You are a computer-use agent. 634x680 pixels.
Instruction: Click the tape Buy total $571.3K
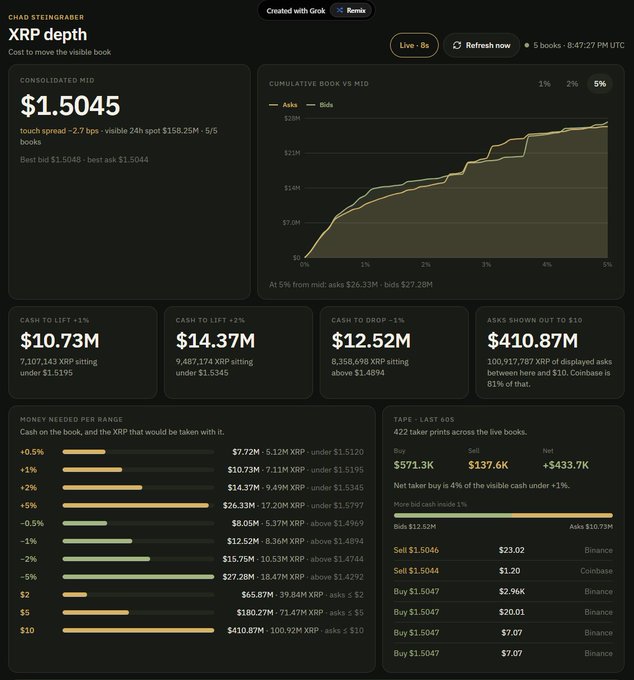coord(414,465)
